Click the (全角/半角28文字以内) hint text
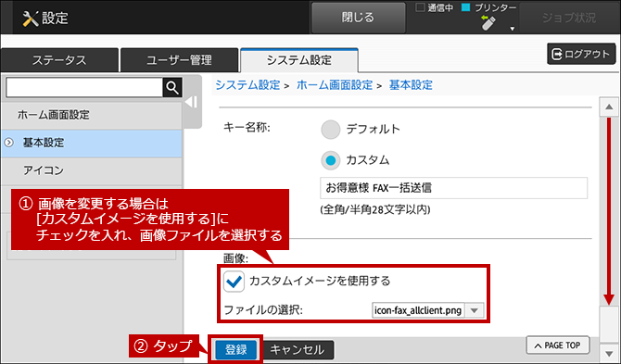Screen dimensions: 621x364 click(375, 209)
